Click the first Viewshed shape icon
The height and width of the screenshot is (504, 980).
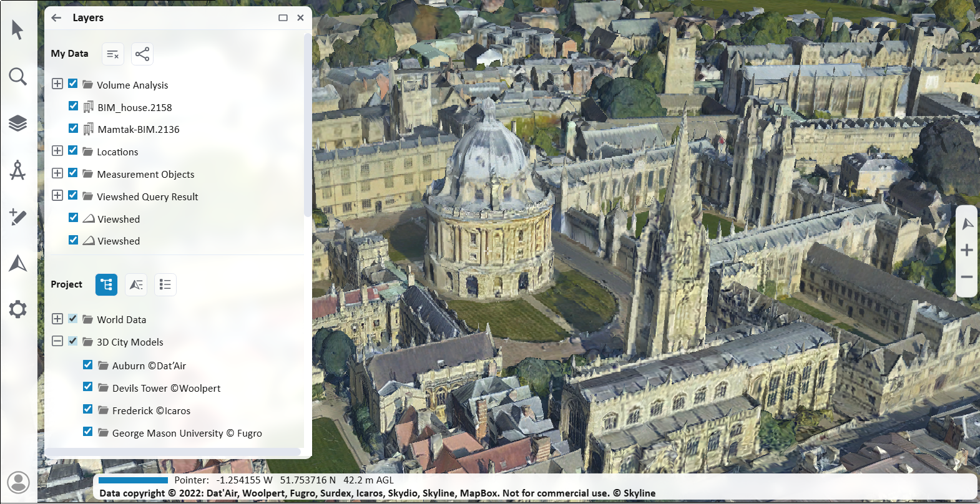coord(89,218)
